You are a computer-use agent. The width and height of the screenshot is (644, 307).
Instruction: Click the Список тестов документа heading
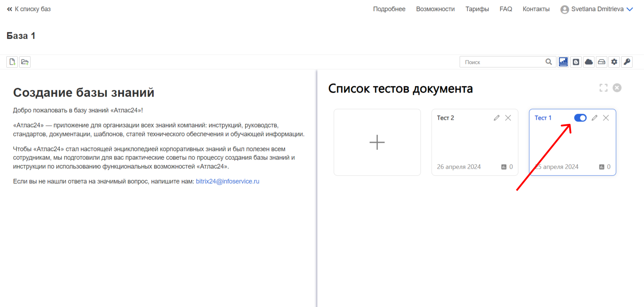[x=400, y=88]
